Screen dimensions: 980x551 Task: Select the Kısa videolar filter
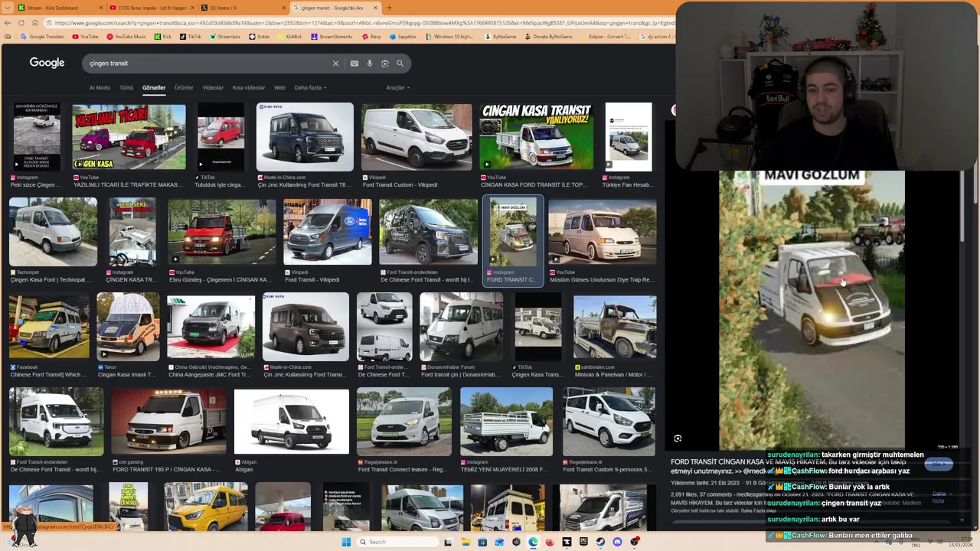[x=249, y=88]
